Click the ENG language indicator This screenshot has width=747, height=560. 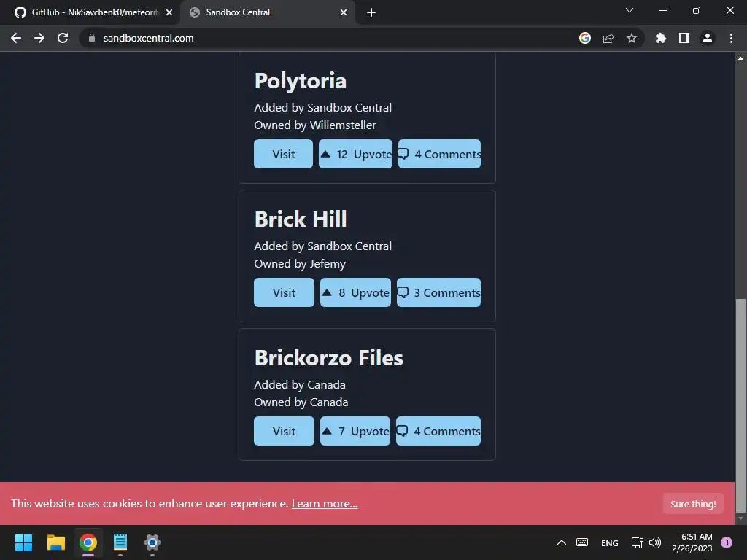coord(610,542)
